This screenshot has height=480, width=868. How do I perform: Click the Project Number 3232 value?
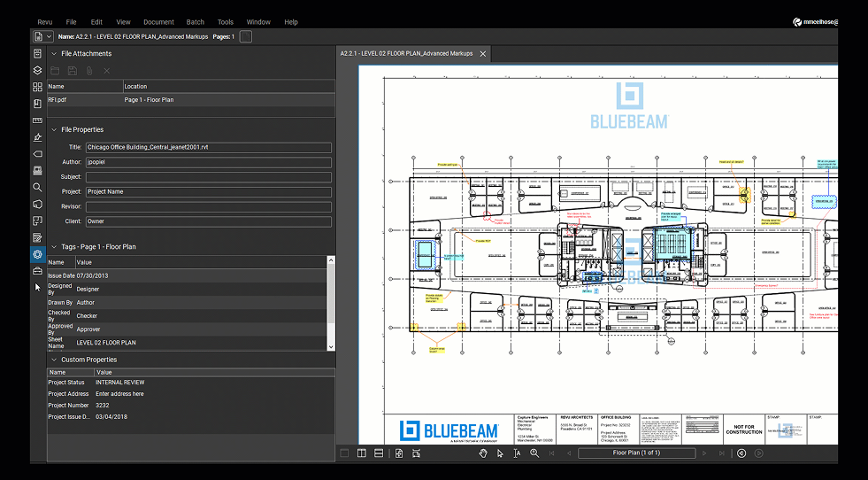[103, 406]
